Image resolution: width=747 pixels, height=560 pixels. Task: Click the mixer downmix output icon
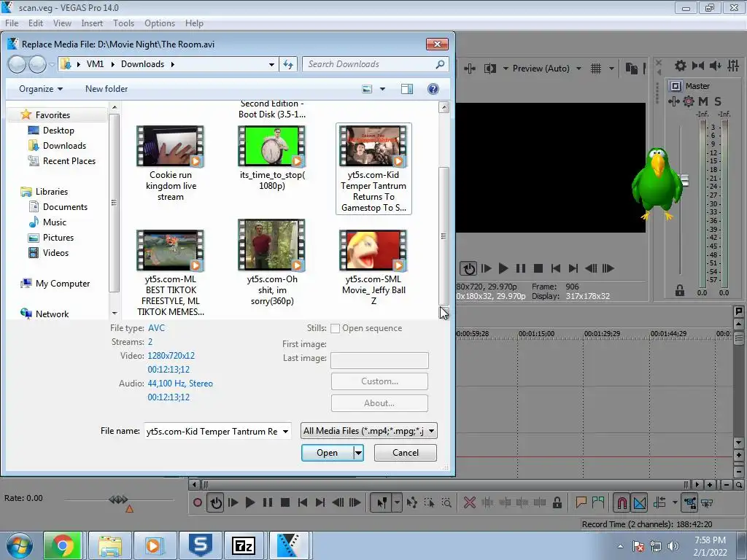coord(698,66)
